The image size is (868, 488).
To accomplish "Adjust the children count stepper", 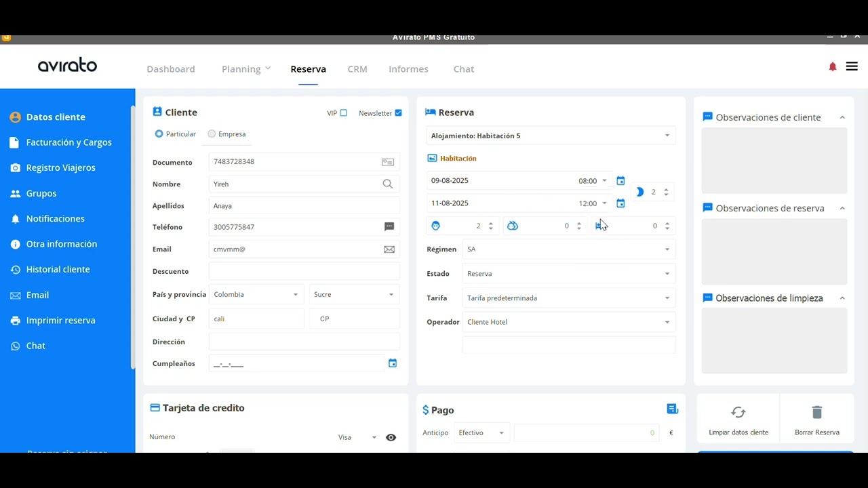I will pos(579,226).
